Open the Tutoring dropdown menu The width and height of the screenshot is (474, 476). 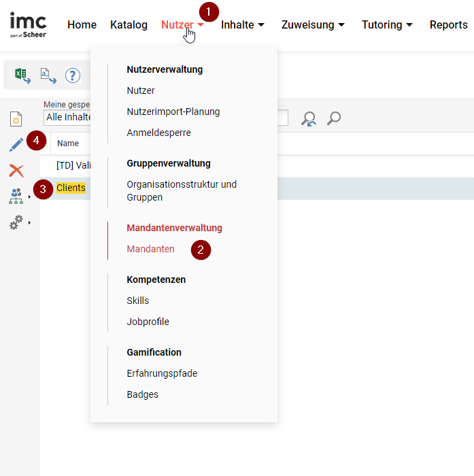pos(387,25)
